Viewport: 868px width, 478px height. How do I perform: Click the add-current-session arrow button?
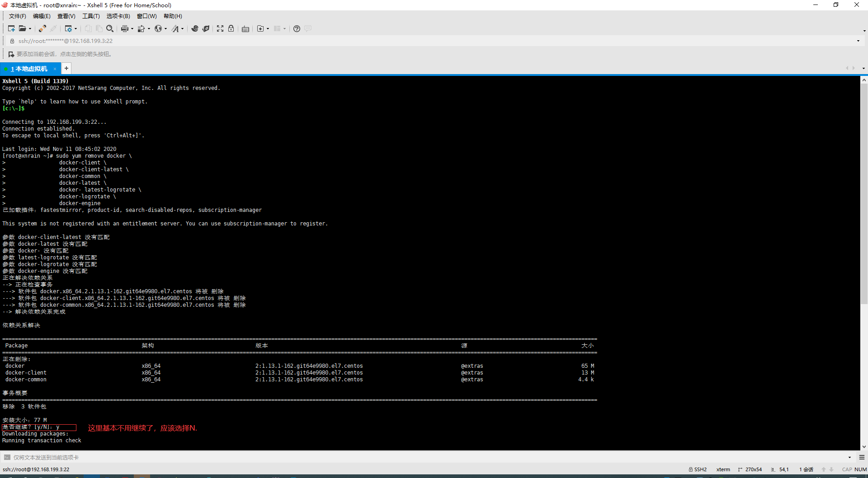coord(11,54)
